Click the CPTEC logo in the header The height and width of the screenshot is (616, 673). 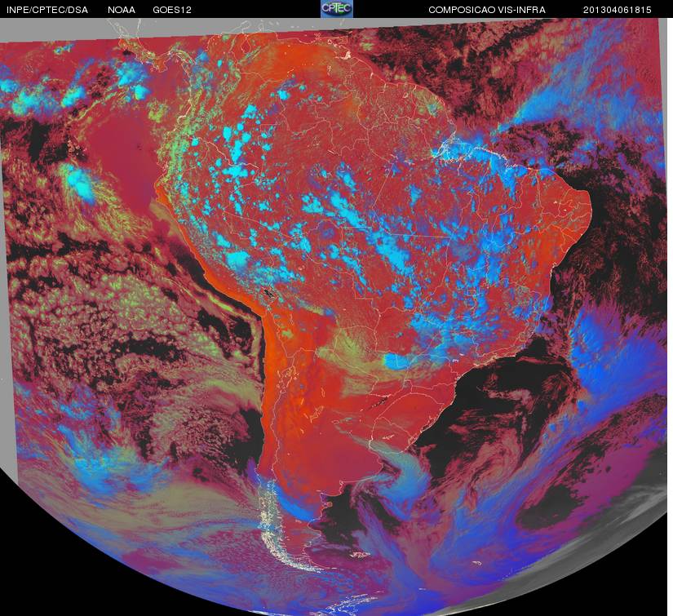337,9
